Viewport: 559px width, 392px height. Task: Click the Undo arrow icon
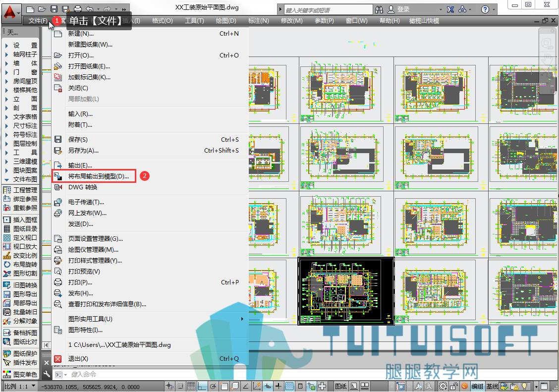pos(90,9)
